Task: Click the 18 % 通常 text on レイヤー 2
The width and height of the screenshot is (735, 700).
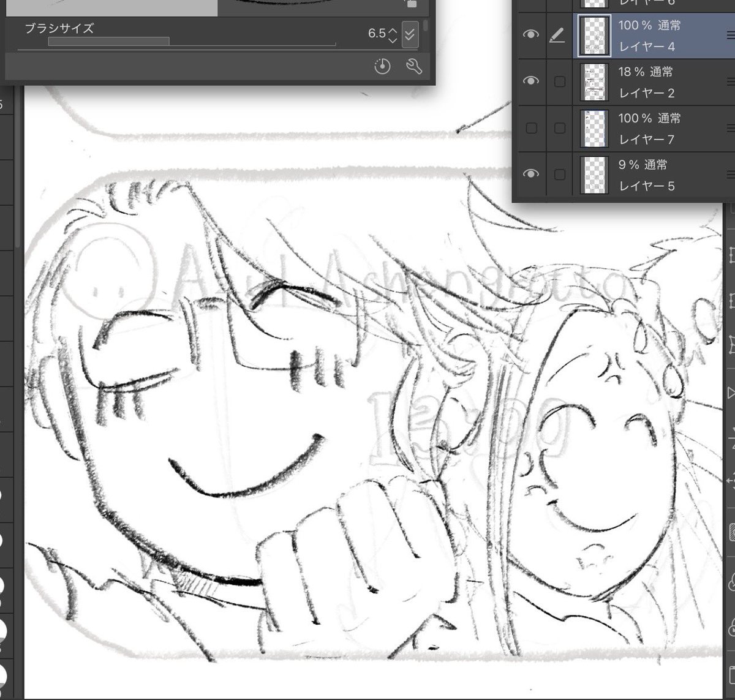Action: click(x=646, y=72)
